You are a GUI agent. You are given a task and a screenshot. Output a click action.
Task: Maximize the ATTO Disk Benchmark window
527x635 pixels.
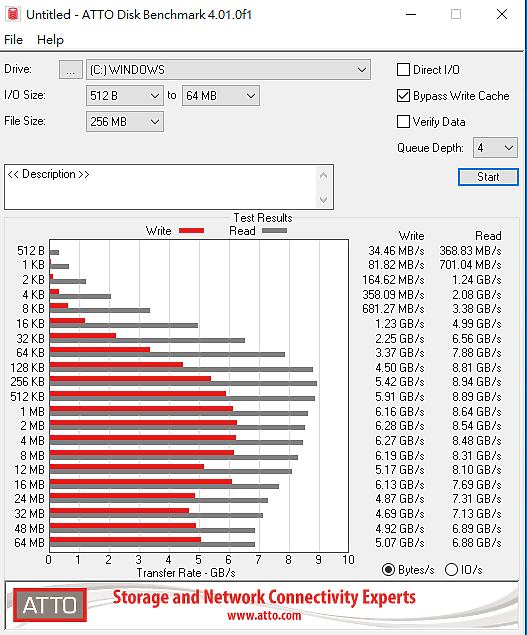point(456,15)
